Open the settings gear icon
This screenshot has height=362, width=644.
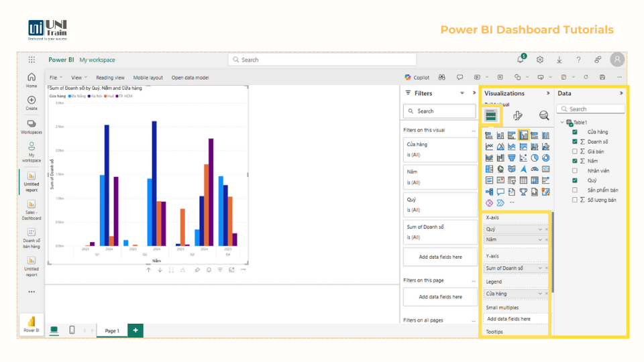(x=539, y=60)
